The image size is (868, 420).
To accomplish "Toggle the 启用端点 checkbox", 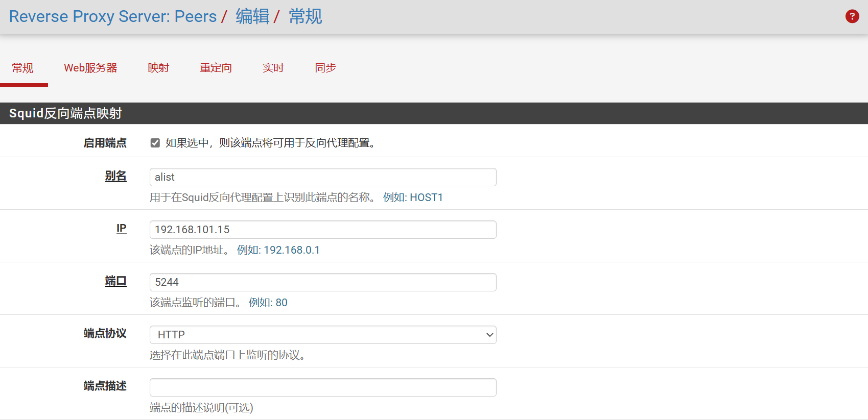I will 155,143.
